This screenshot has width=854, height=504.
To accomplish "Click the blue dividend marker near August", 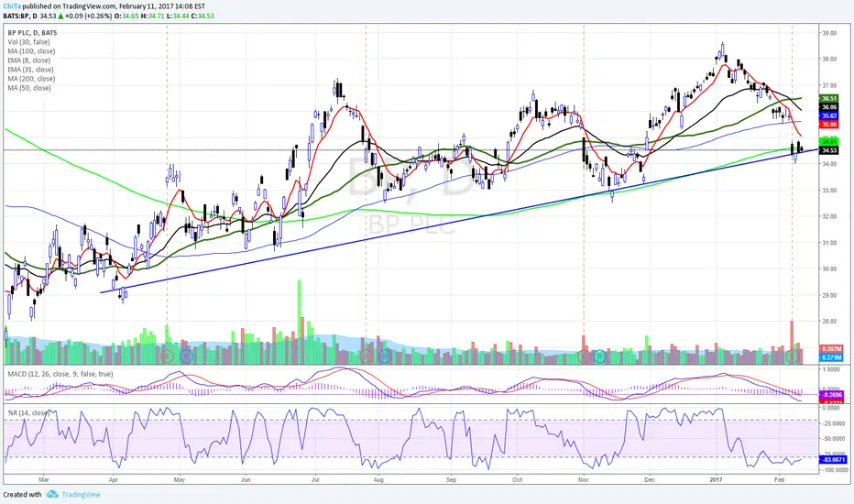I will click(385, 356).
